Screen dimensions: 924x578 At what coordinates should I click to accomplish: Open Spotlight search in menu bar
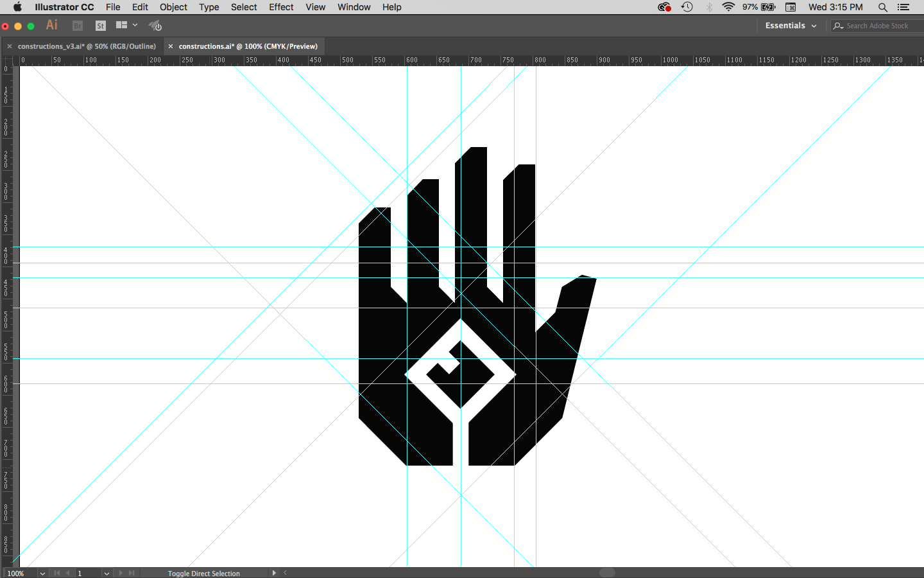click(x=883, y=7)
